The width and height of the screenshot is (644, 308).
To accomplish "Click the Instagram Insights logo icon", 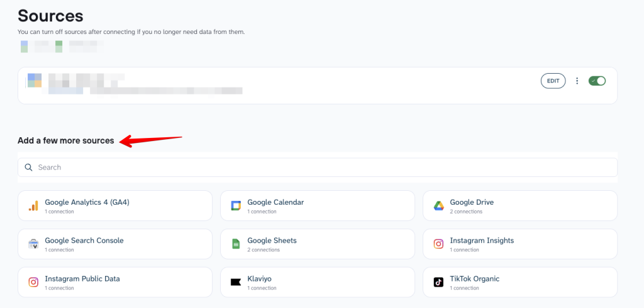I will click(438, 244).
